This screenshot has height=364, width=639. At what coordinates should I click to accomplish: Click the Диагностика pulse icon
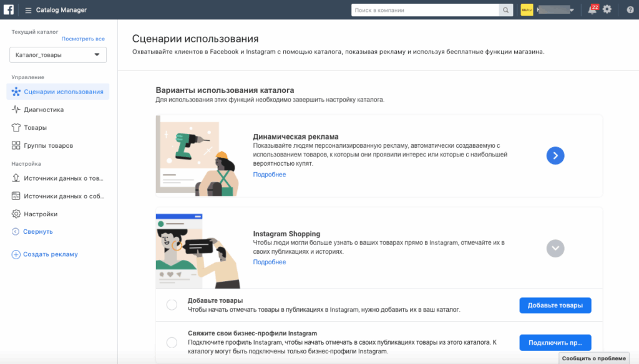coord(16,110)
